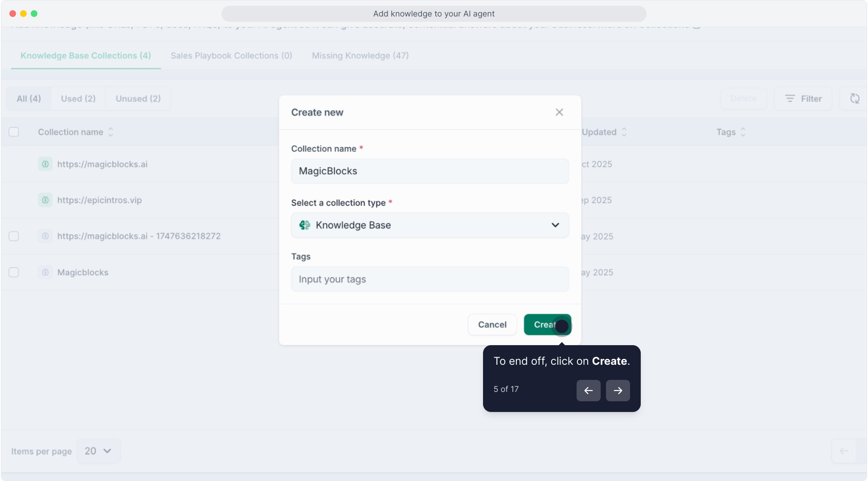Open the Missing Knowledge tab
Image resolution: width=868 pixels, height=481 pixels.
coord(360,56)
